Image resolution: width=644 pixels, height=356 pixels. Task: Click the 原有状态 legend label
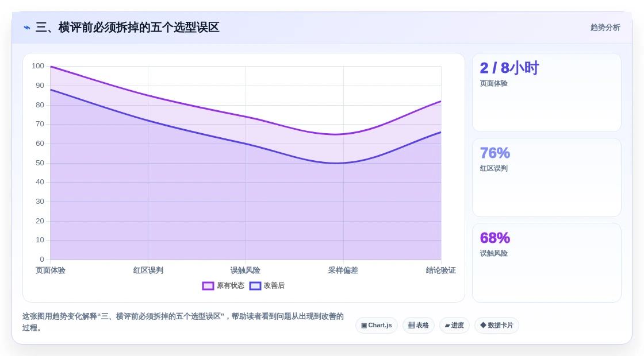[x=231, y=285]
